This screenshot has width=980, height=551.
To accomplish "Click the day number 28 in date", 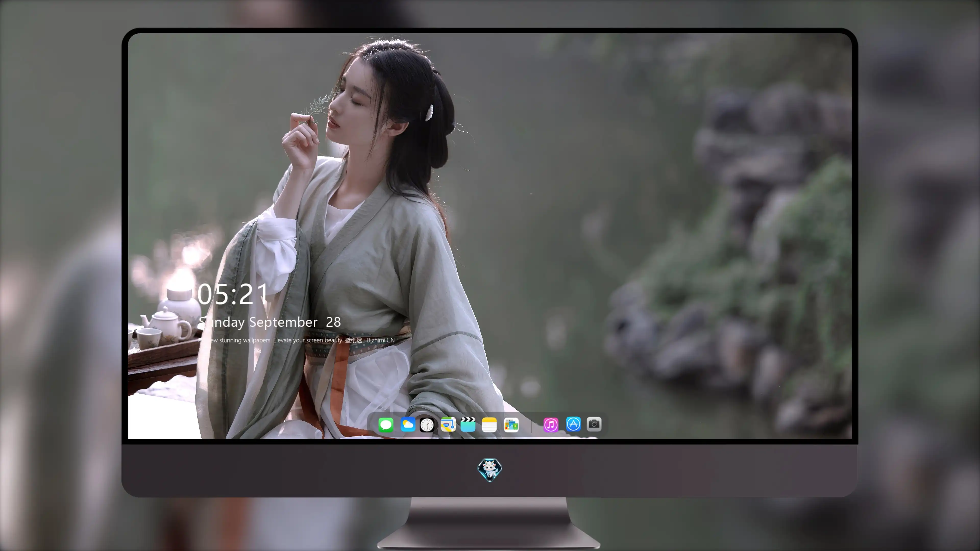I will (333, 322).
